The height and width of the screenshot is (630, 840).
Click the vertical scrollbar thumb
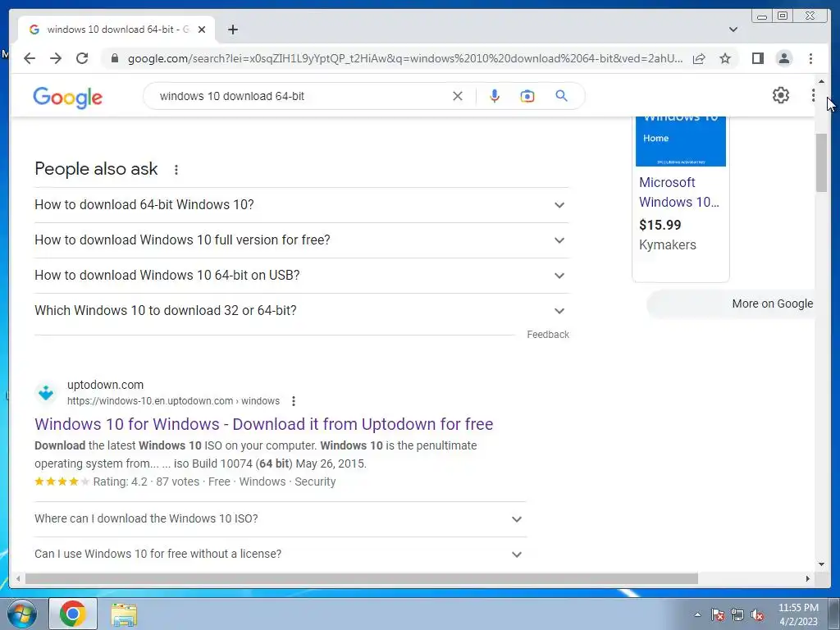[821, 162]
